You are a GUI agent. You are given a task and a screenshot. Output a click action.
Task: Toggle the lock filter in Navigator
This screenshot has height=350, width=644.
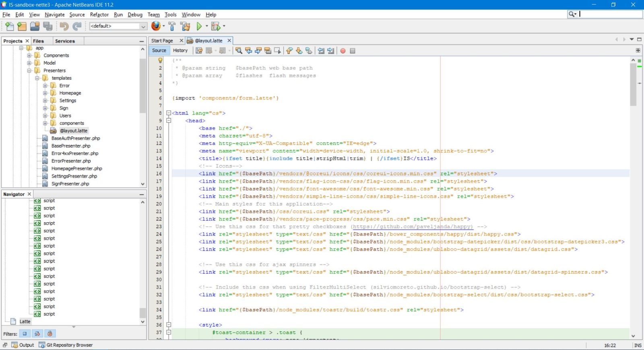coord(50,333)
